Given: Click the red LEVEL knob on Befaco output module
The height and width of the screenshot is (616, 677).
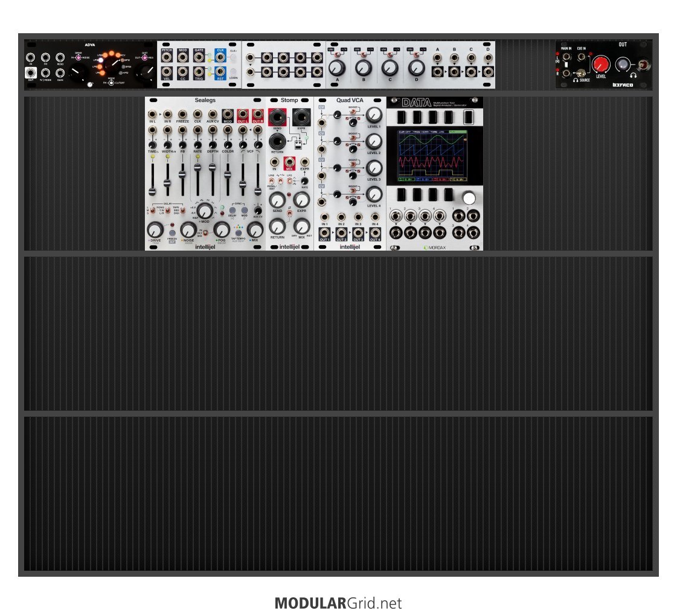Looking at the screenshot, I should (x=600, y=65).
